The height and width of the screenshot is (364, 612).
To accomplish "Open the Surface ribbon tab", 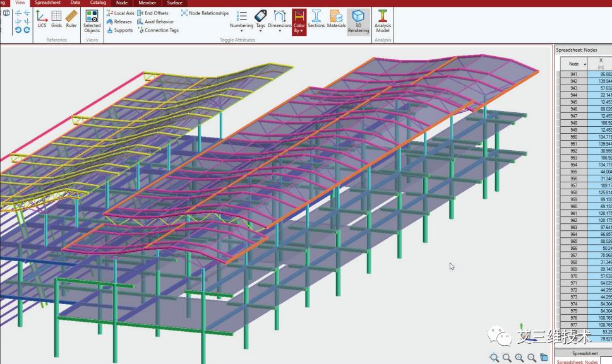I will click(175, 3).
